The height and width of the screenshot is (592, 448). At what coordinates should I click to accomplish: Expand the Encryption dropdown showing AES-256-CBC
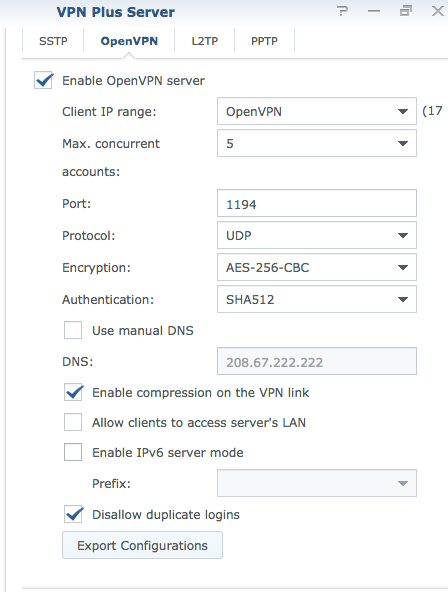pos(317,267)
